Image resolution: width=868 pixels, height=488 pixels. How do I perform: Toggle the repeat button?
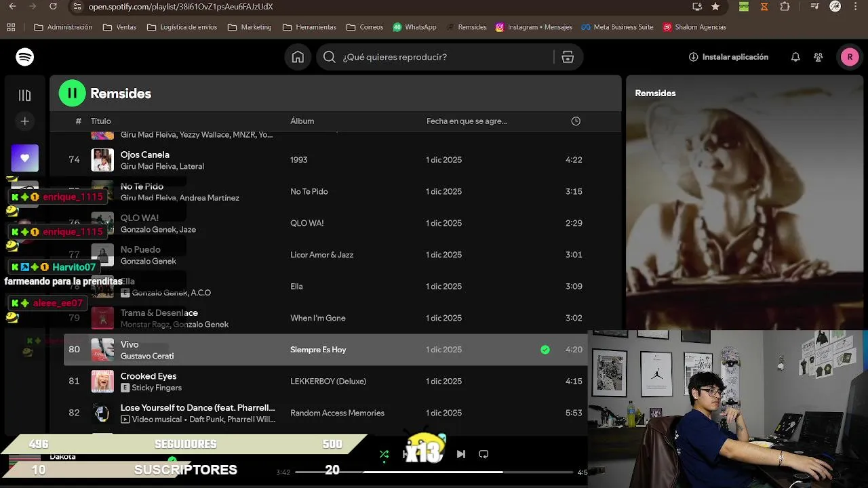pos(484,454)
